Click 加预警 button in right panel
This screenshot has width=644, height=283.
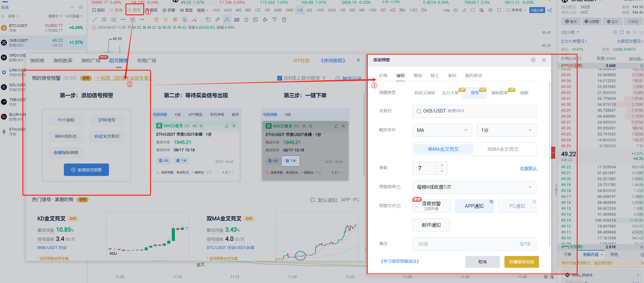point(591,22)
